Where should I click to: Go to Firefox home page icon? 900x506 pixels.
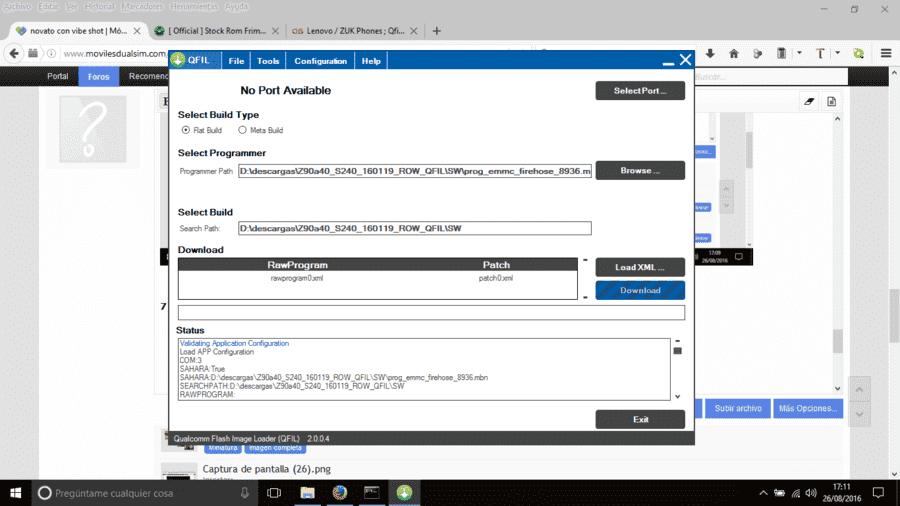pos(734,53)
